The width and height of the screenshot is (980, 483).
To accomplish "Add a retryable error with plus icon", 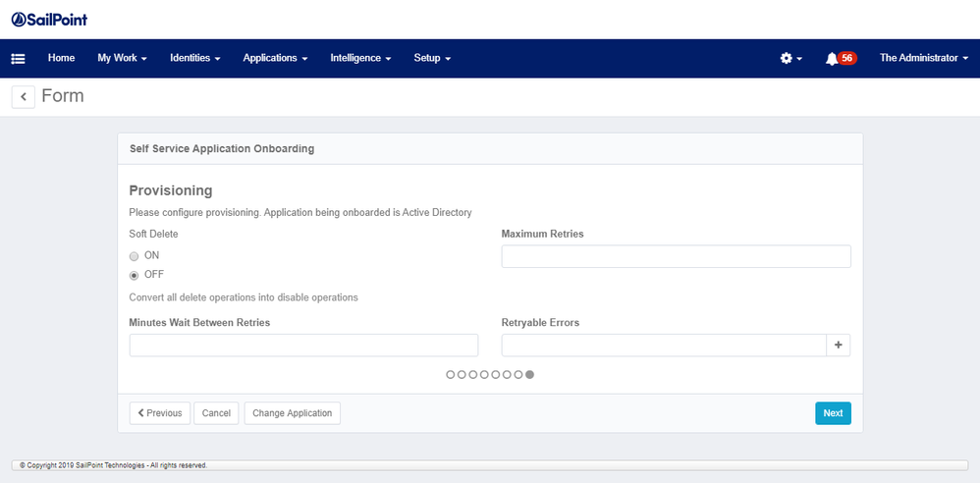I will (x=839, y=345).
